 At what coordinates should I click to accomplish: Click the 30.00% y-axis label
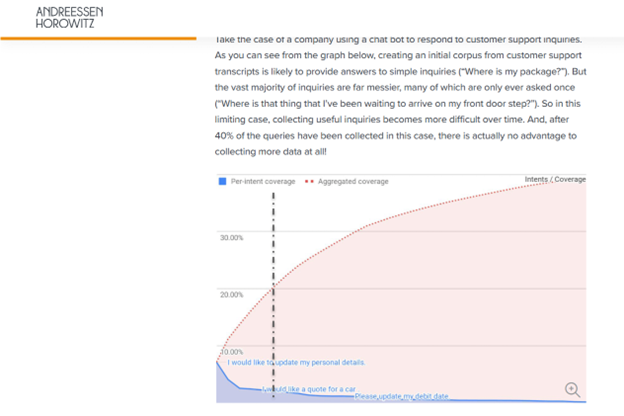232,237
